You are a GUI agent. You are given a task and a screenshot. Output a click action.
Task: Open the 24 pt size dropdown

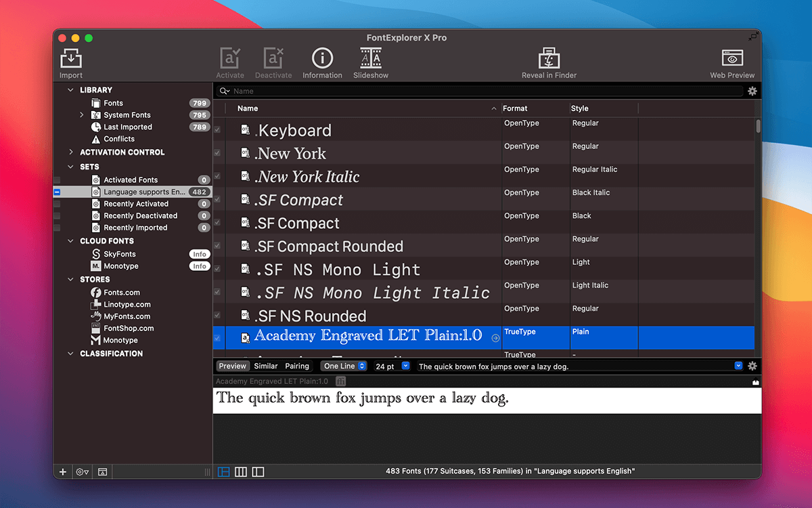click(405, 366)
